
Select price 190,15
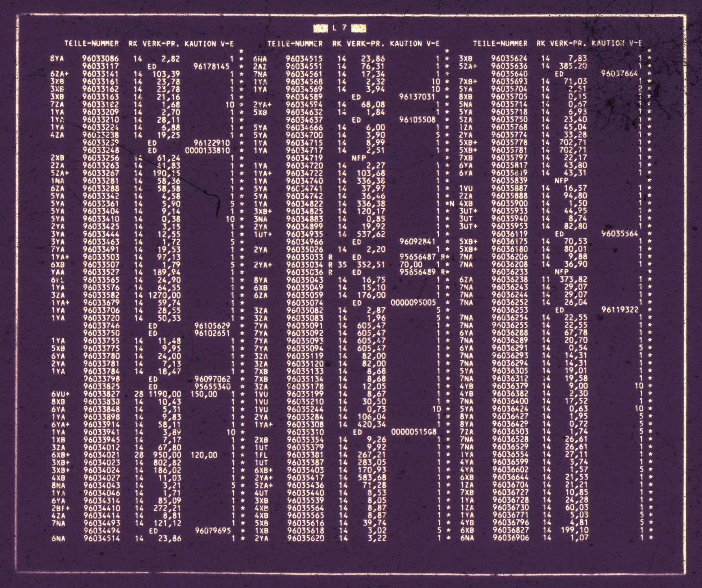click(x=167, y=173)
